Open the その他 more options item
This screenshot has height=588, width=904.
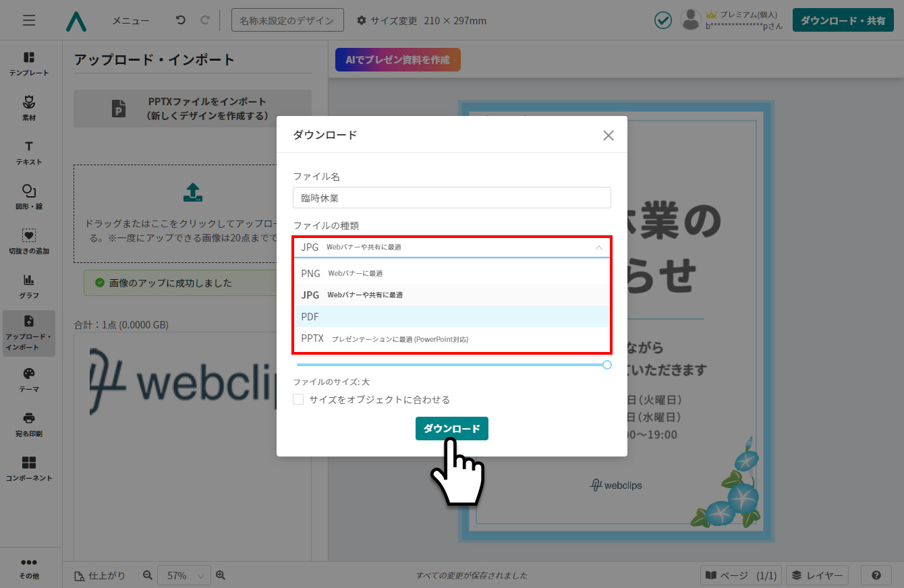tap(29, 568)
